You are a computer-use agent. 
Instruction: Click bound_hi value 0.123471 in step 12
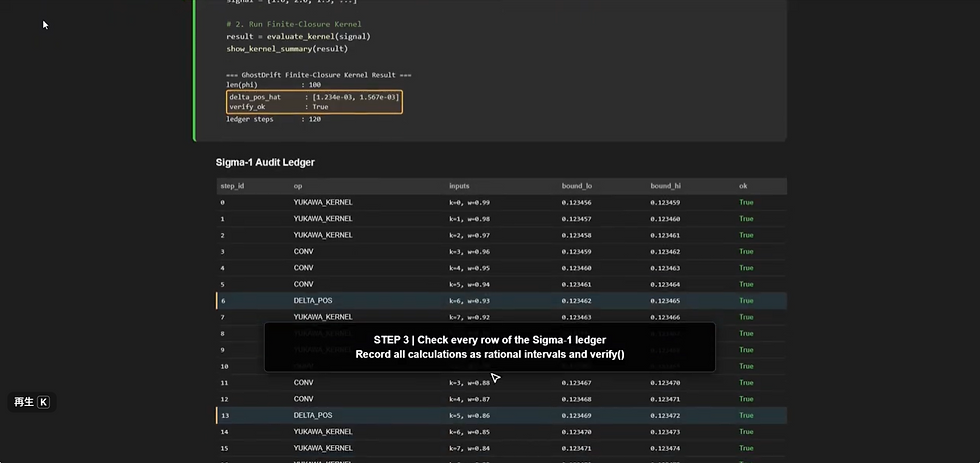[665, 399]
